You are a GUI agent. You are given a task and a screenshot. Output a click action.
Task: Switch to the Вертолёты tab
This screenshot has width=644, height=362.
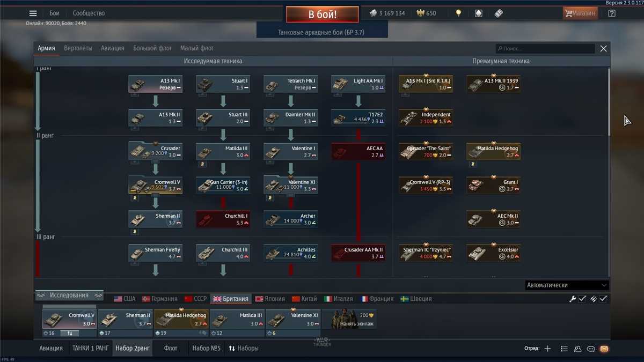pos(78,48)
